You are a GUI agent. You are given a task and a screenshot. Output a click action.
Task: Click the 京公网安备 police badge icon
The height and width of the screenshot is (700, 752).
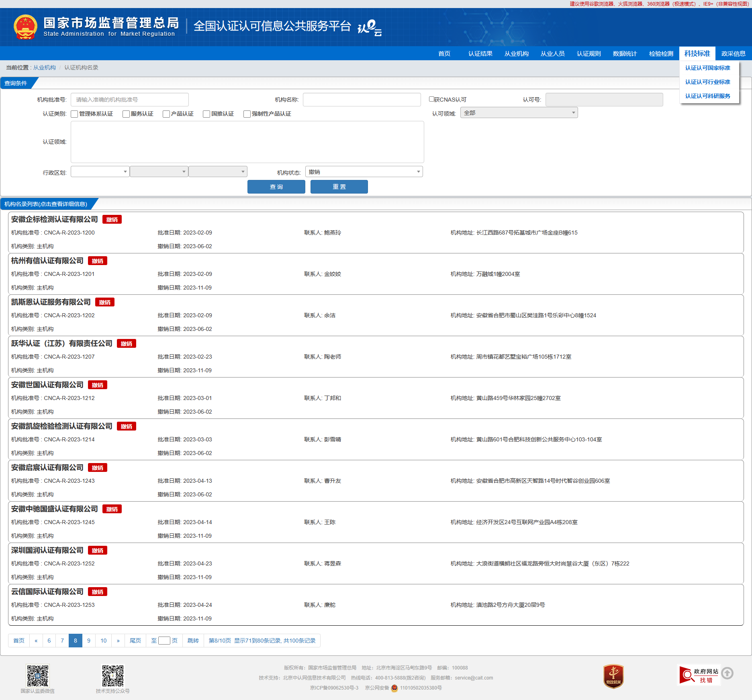tap(394, 688)
